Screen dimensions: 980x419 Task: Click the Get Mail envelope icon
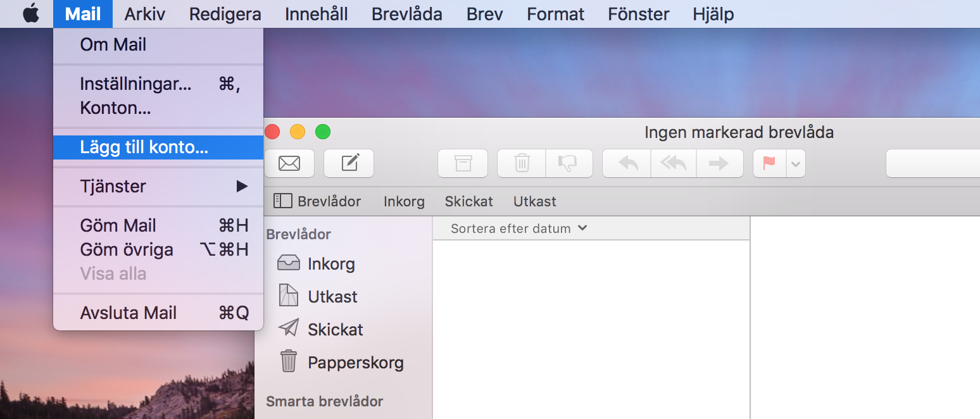289,163
